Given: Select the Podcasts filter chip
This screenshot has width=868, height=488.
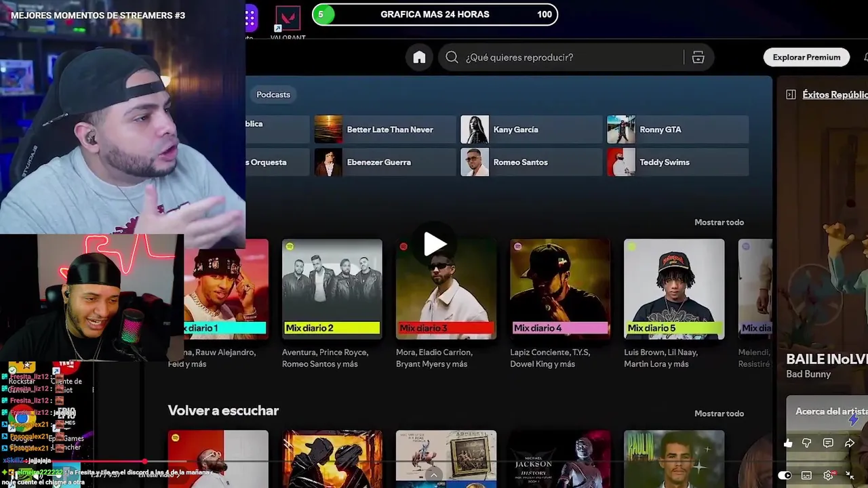Looking at the screenshot, I should tap(273, 95).
